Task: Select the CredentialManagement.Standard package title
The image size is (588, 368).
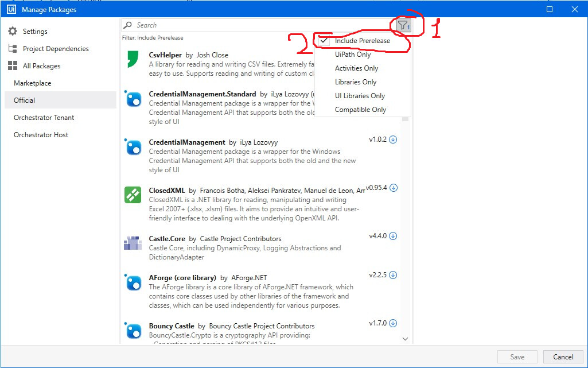Action: 202,94
